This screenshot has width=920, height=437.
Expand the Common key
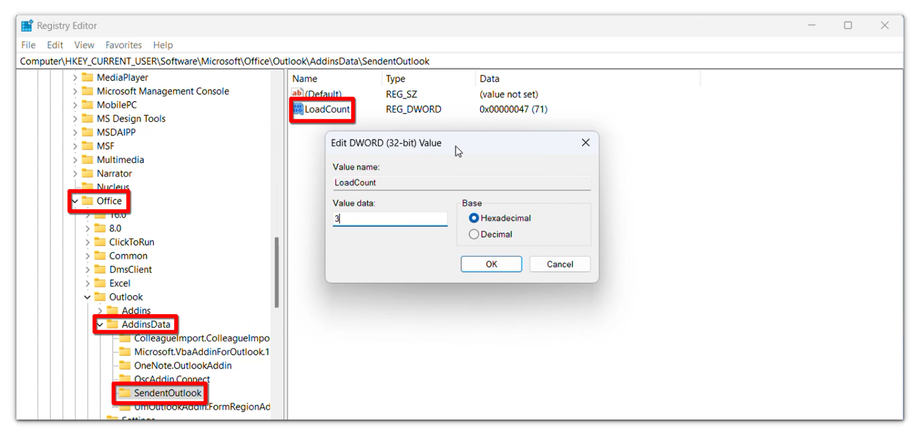[87, 256]
